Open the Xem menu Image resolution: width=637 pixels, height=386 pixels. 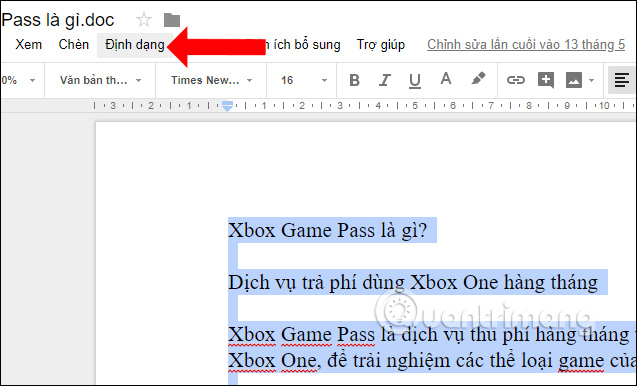coord(28,44)
